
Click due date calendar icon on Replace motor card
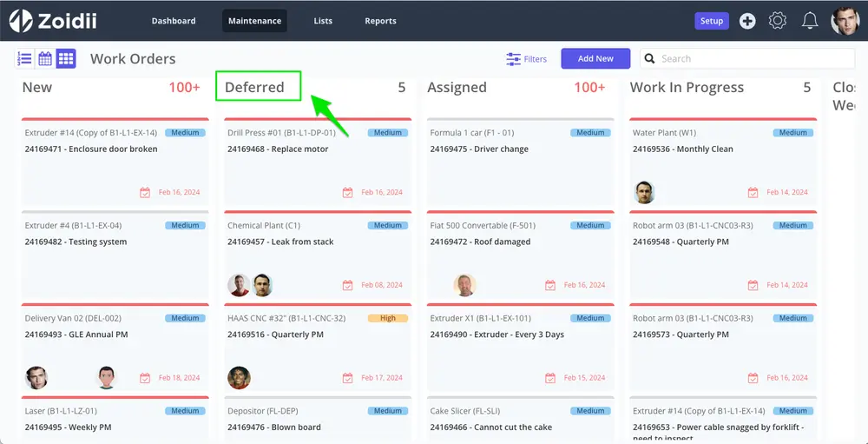tap(348, 192)
